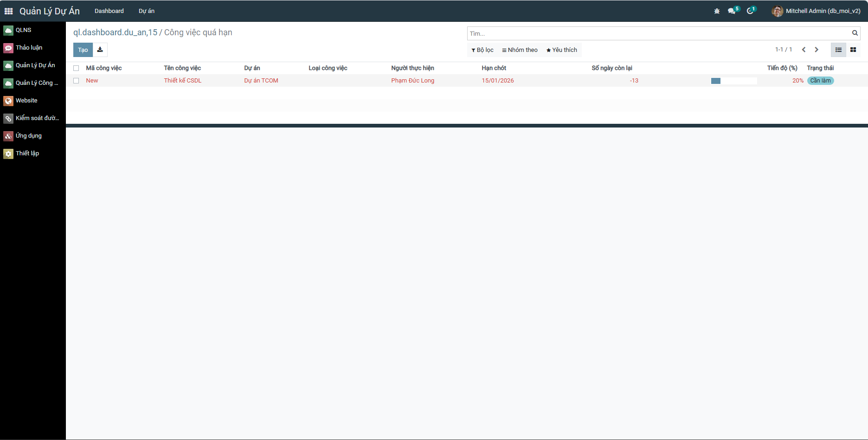Screen dimensions: 868x440
Task: Sort by Trạng thái column header
Action: pyautogui.click(x=820, y=68)
